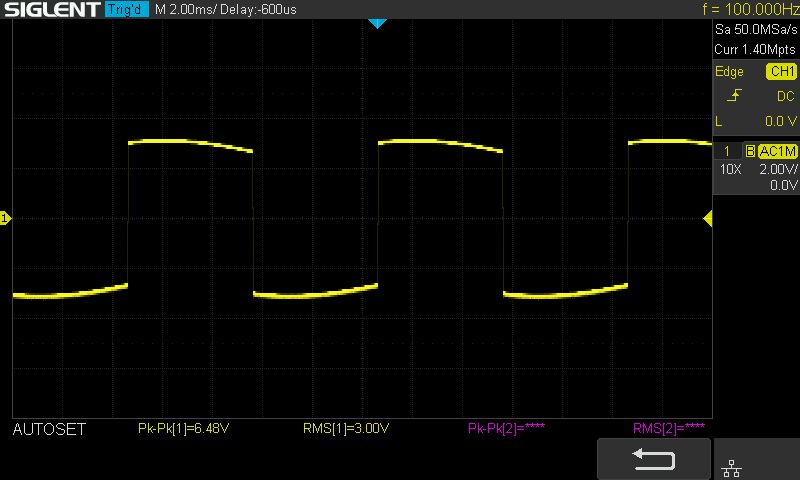Click the blue trigger position marker
Image resolution: width=800 pixels, height=480 pixels.
[x=377, y=23]
